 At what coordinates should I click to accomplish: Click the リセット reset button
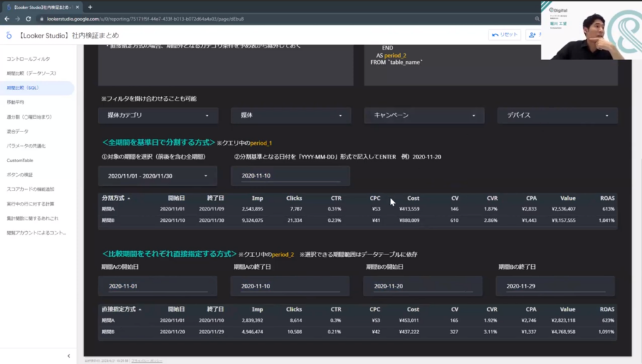click(505, 35)
